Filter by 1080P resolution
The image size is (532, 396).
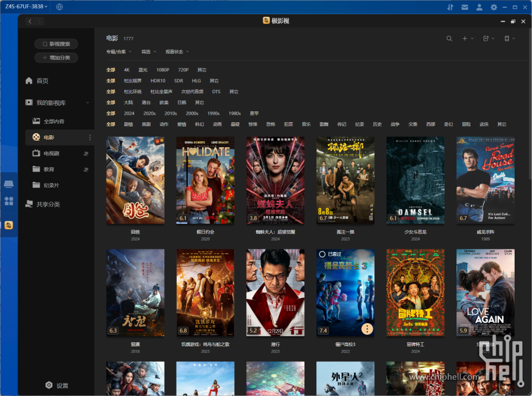click(x=162, y=70)
